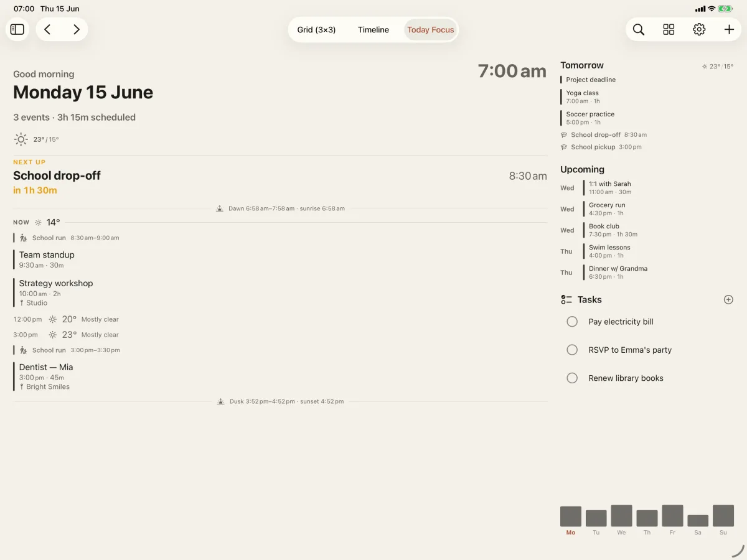Viewport: 747px width, 560px height.
Task: Select Friday bar in week load chart
Action: 672,516
